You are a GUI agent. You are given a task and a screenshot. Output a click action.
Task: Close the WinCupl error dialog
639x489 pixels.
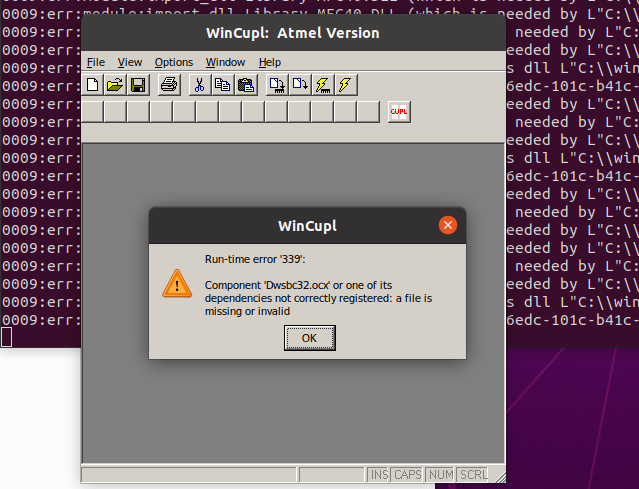pyautogui.click(x=448, y=225)
